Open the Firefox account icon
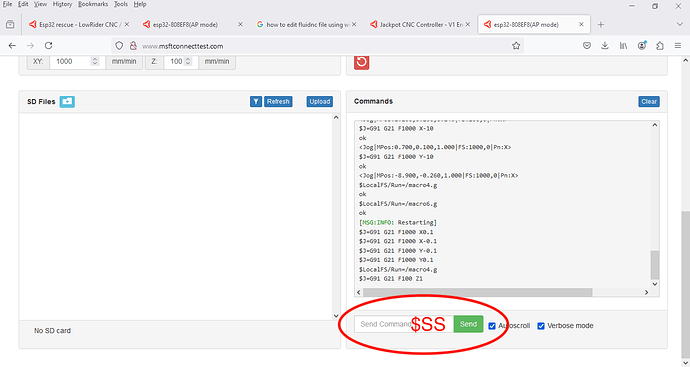This screenshot has width=690, height=367. point(642,45)
